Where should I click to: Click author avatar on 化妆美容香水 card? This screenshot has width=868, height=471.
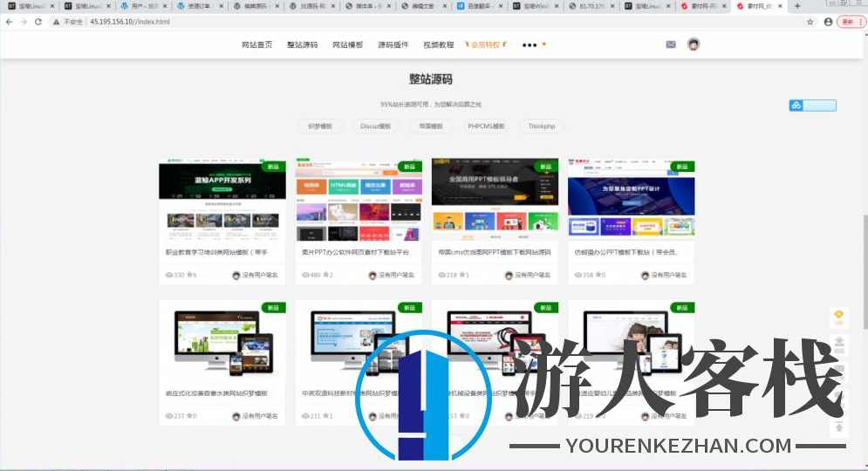tap(236, 416)
